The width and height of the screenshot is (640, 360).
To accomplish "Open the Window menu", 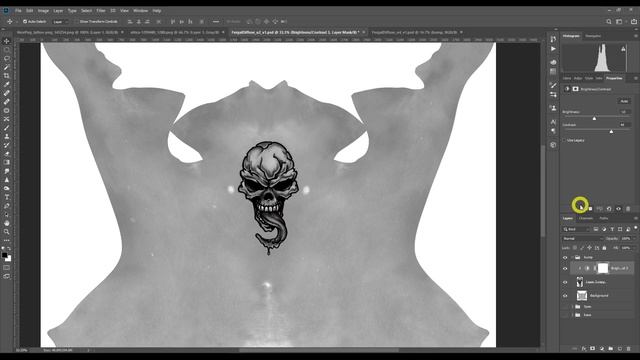I will 140,11.
